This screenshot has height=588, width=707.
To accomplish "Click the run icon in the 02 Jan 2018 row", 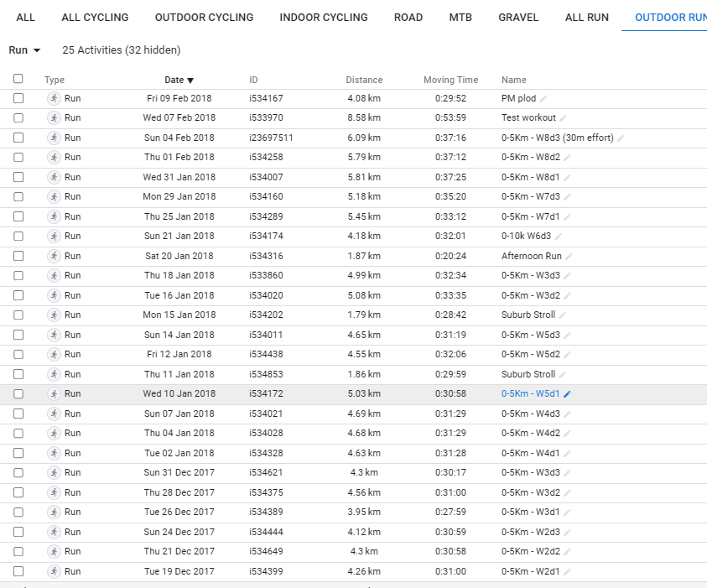I will [55, 453].
